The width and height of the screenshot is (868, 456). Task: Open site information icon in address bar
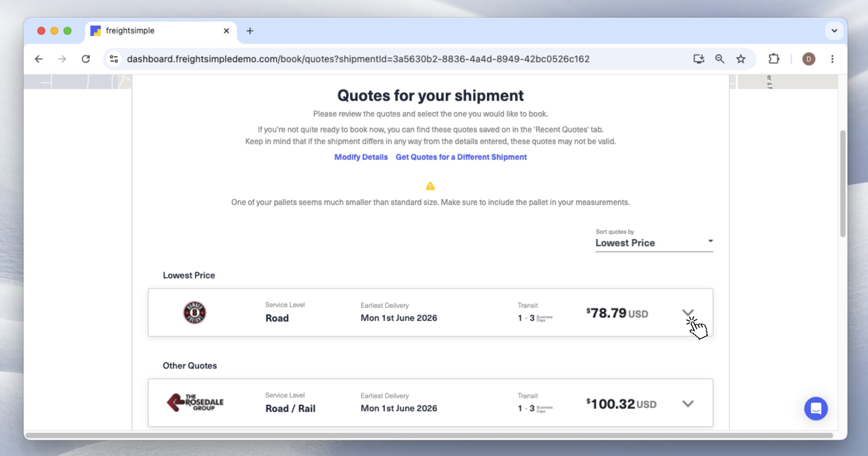tap(114, 59)
